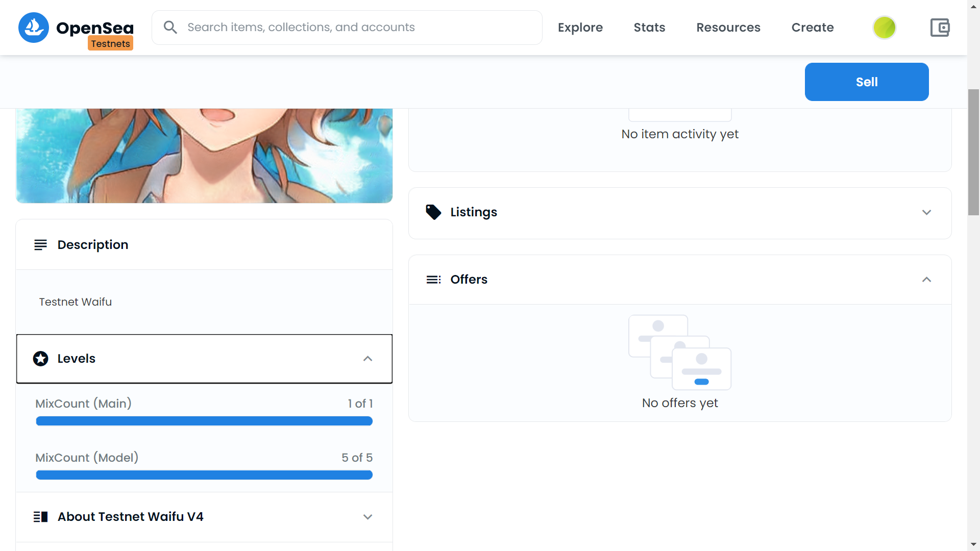Expand About Testnet Waifu V4 chevron
980x551 pixels.
pos(367,517)
